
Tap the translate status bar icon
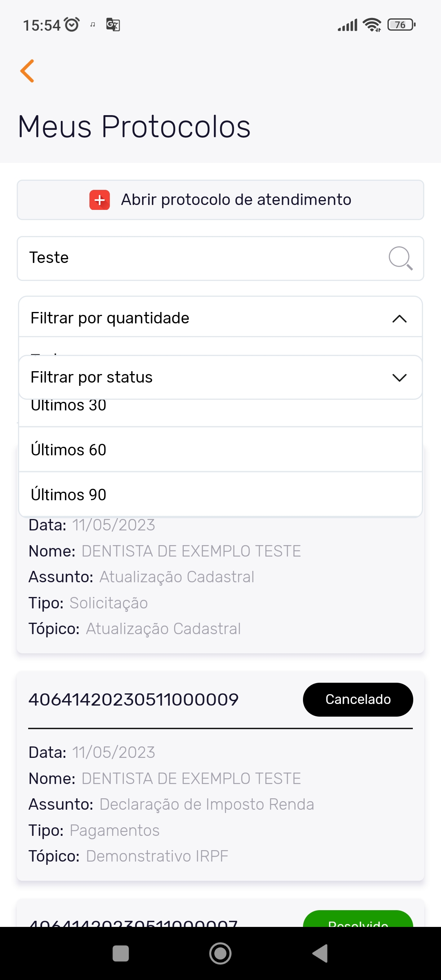tap(113, 25)
